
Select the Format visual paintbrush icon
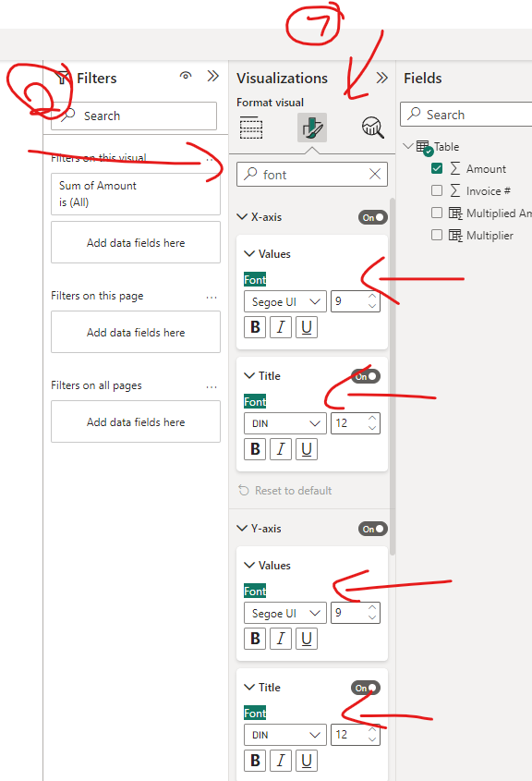pyautogui.click(x=312, y=128)
